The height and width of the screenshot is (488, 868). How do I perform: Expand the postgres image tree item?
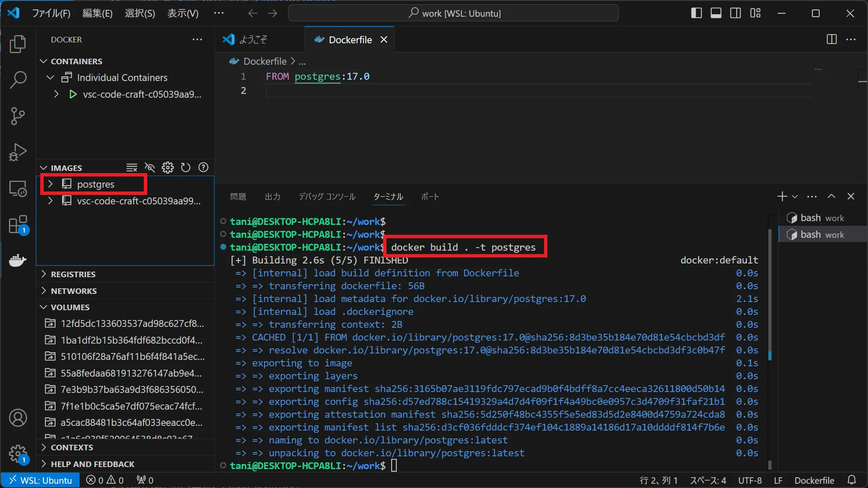coord(50,184)
